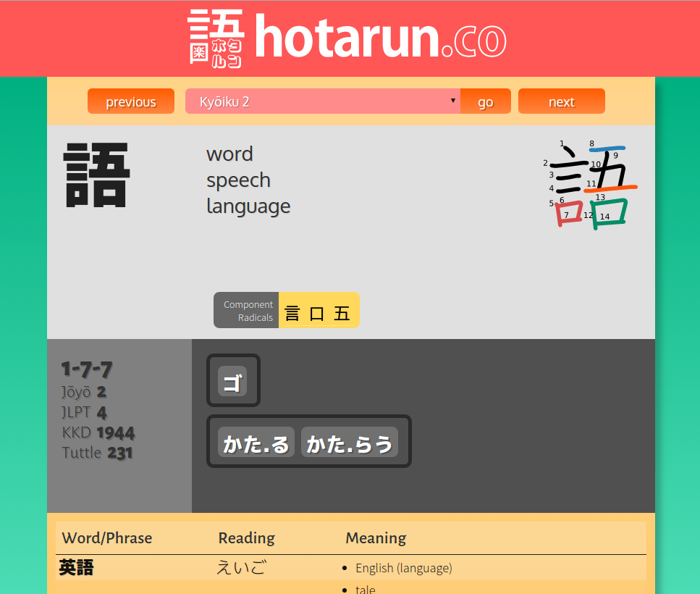Click the えいご reading
This screenshot has height=594, width=700.
242,568
